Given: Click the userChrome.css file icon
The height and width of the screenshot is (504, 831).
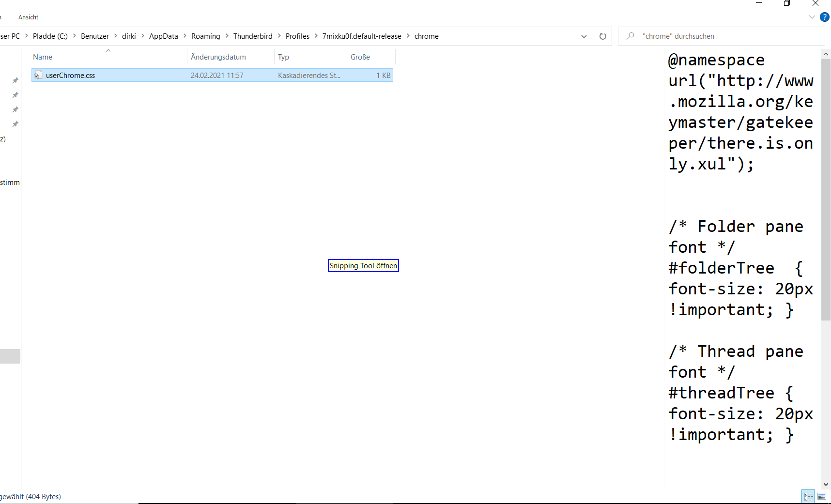Looking at the screenshot, I should [x=38, y=75].
